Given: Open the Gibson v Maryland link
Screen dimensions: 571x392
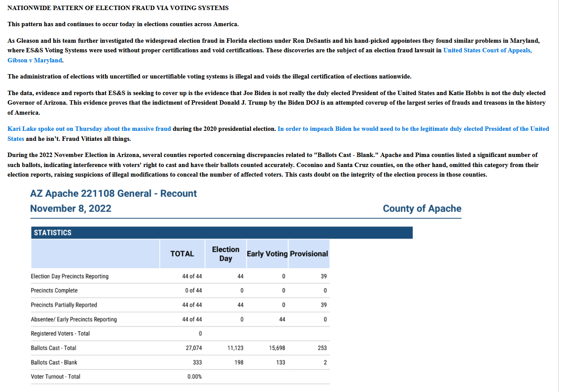Looking at the screenshot, I should click(35, 60).
